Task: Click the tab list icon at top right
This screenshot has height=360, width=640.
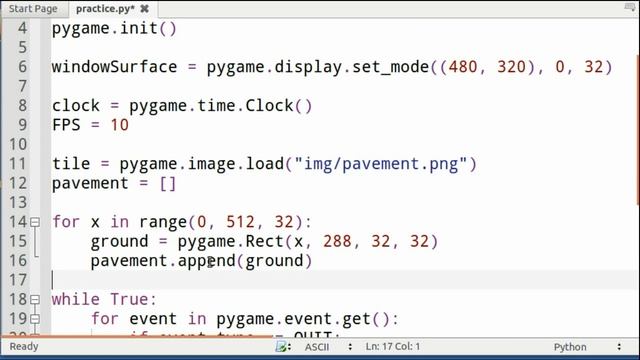Action: pyautogui.click(x=629, y=7)
